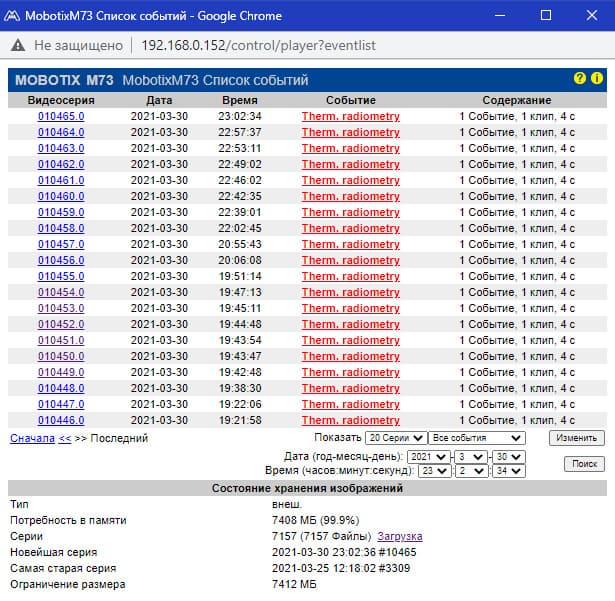The height and width of the screenshot is (601, 615).
Task: Open the '20 Серии' count dropdown
Action: pyautogui.click(x=394, y=438)
